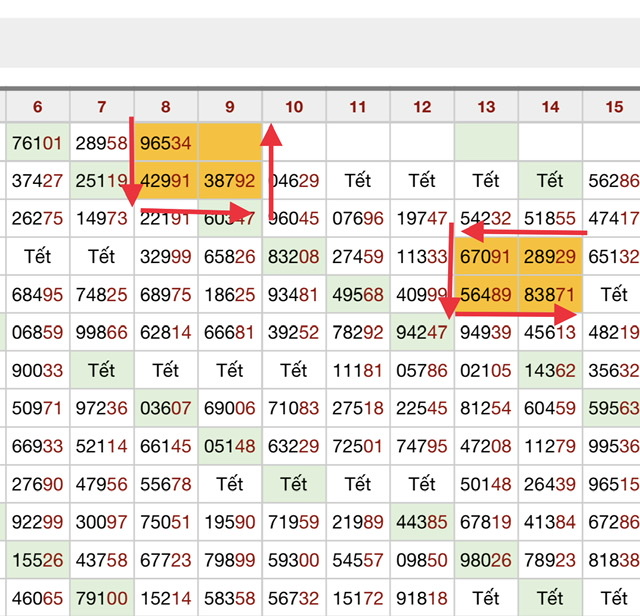Image resolution: width=640 pixels, height=616 pixels.
Task: Click the orange cell 67091
Action: (x=486, y=257)
